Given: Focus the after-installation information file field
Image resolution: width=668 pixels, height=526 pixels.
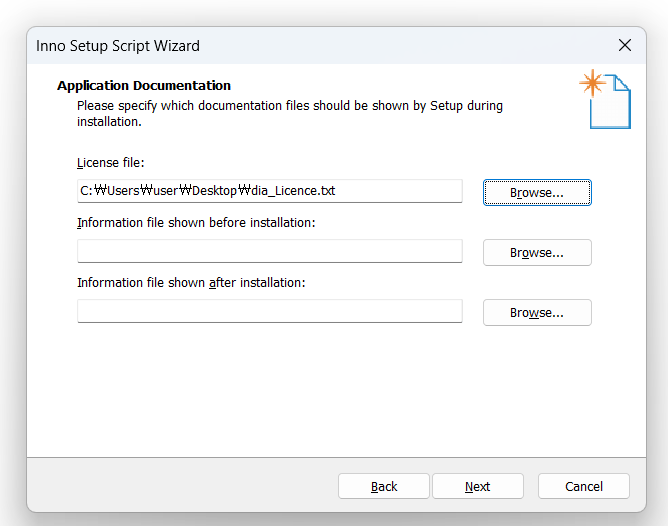Looking at the screenshot, I should click(x=270, y=311).
